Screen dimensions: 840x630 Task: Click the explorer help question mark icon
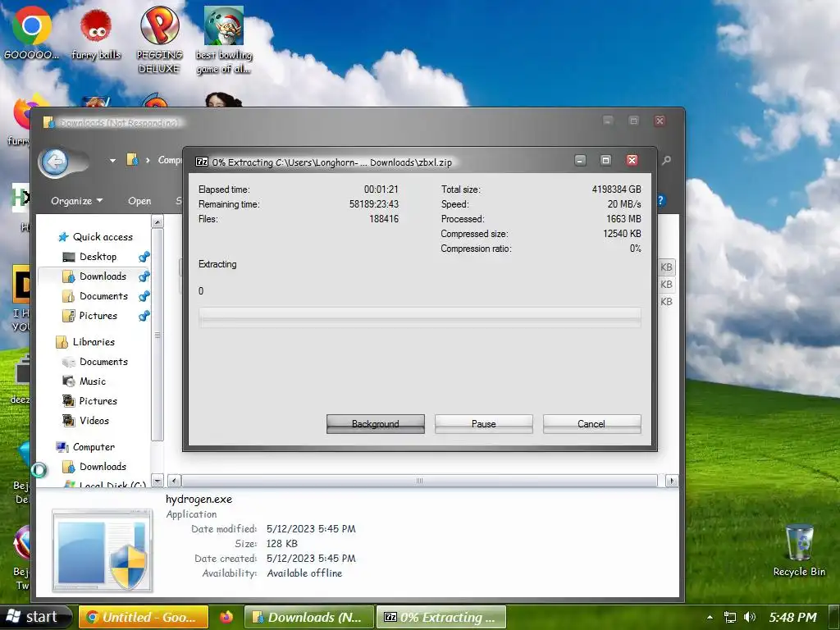[x=661, y=200]
